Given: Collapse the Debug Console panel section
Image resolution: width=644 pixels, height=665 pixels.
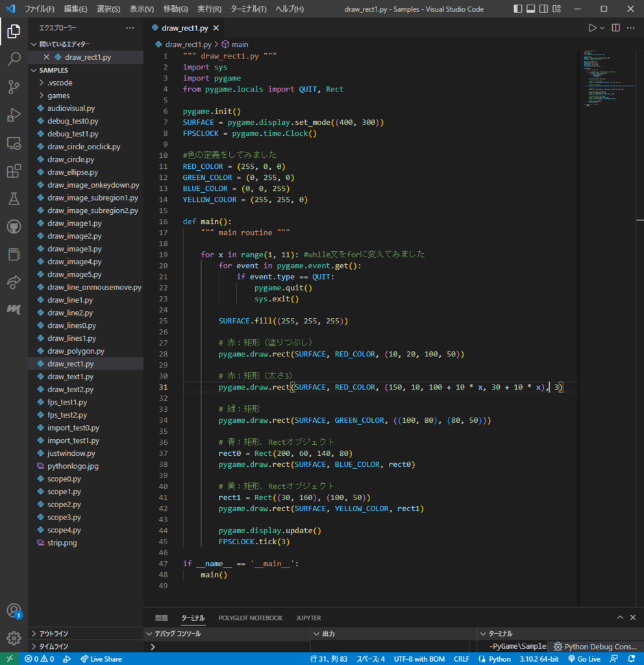Looking at the screenshot, I should pos(227,633).
